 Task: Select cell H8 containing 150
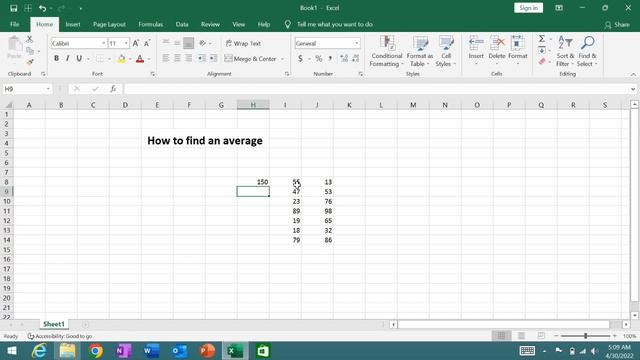[253, 182]
